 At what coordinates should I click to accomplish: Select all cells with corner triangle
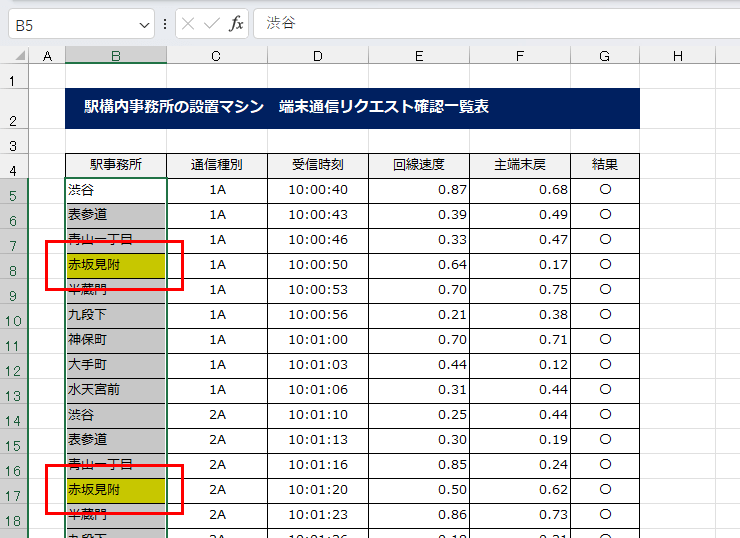(19, 56)
